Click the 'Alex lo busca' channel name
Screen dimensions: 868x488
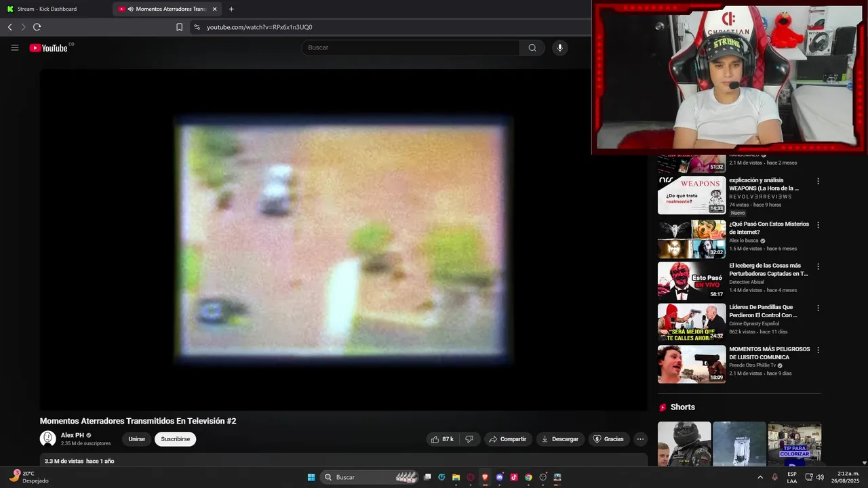pyautogui.click(x=744, y=241)
